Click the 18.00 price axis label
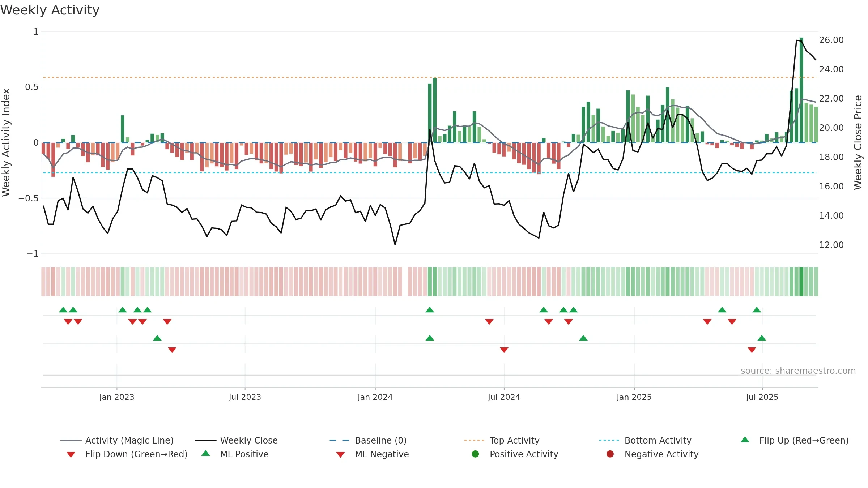Viewport: 868px width, 488px height. pyautogui.click(x=831, y=157)
